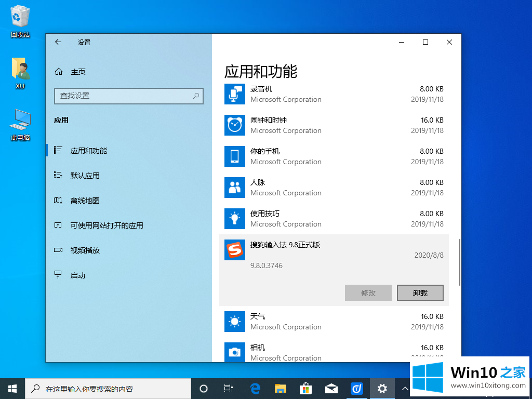Image resolution: width=532 pixels, height=399 pixels.
Task: Click the 录音机 voice recorder app icon
Action: pyautogui.click(x=235, y=94)
